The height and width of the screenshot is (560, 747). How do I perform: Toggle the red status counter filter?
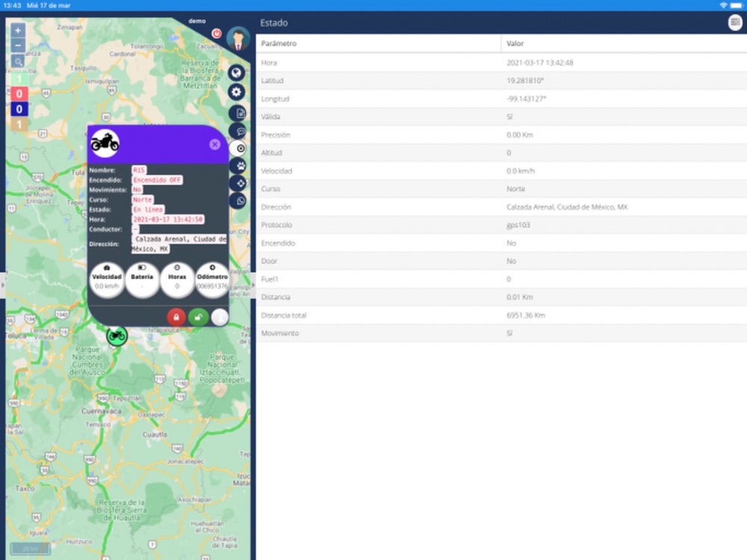pyautogui.click(x=19, y=94)
